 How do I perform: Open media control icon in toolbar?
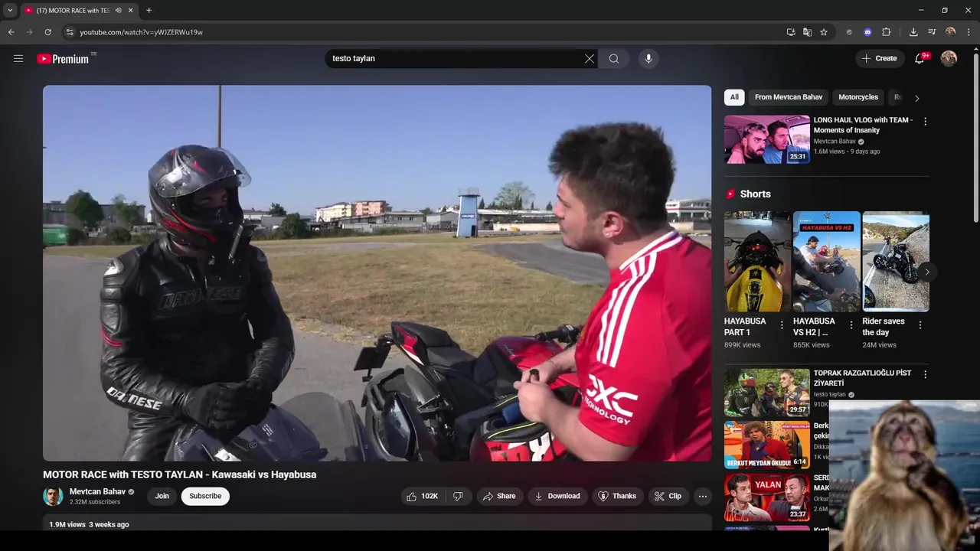point(932,32)
